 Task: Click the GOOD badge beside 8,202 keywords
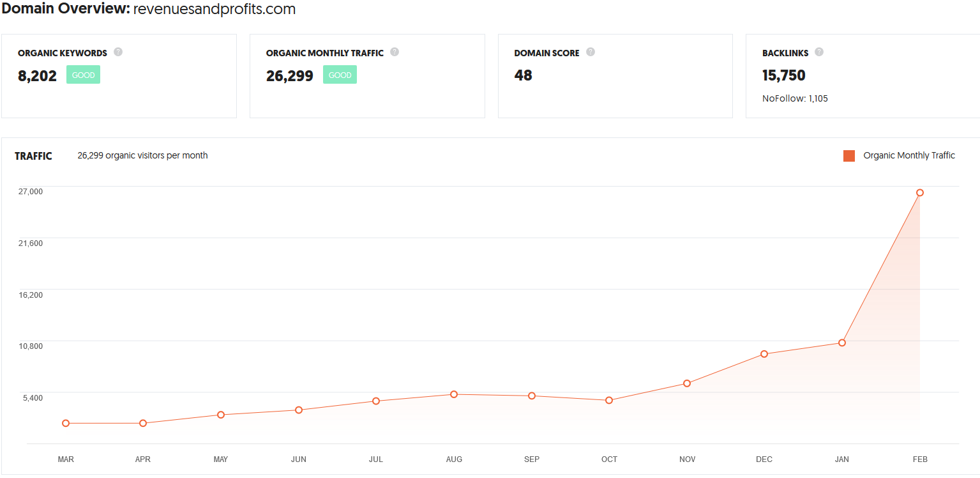point(83,74)
